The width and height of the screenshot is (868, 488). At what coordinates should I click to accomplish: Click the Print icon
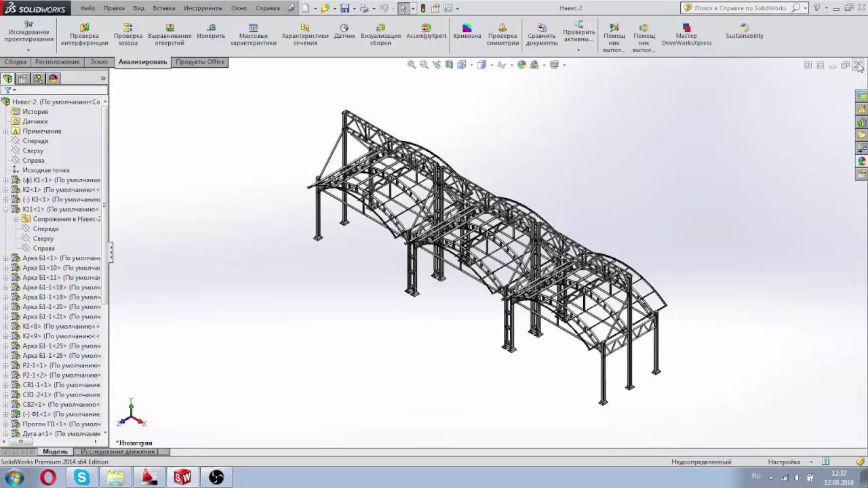coord(364,8)
